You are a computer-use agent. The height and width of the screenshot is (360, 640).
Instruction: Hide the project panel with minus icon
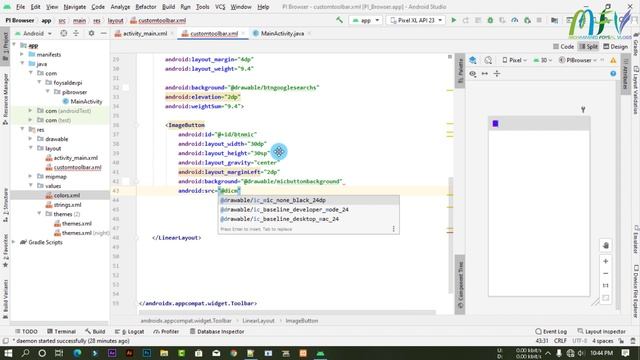coord(104,33)
